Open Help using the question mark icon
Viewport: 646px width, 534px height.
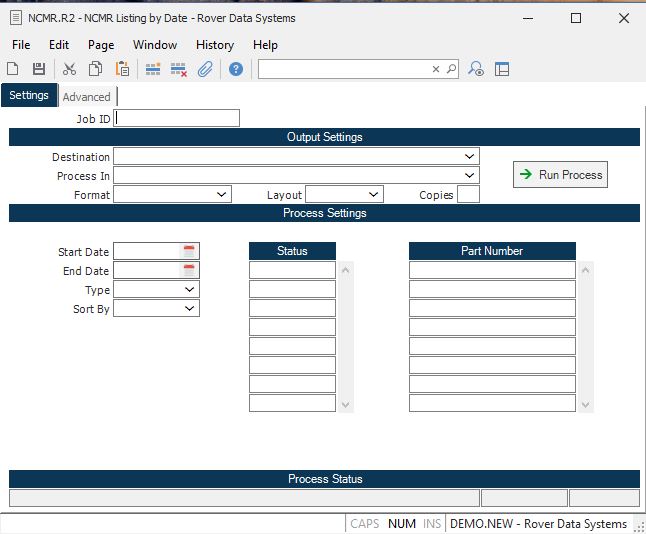[236, 69]
